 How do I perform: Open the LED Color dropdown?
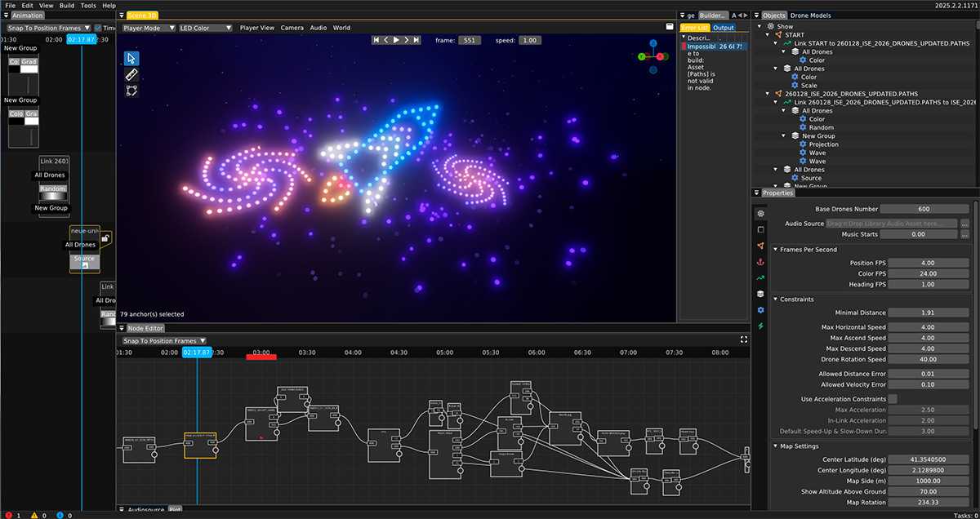tap(204, 28)
